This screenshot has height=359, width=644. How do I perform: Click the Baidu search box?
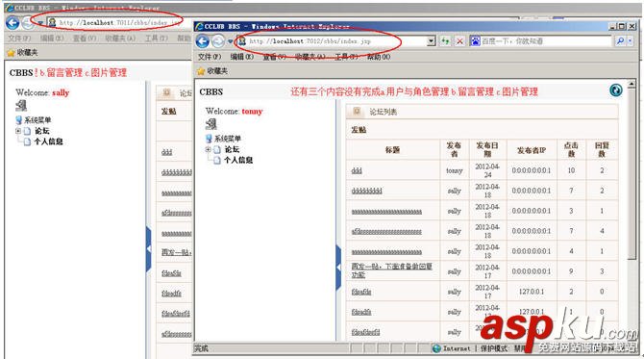click(x=546, y=41)
